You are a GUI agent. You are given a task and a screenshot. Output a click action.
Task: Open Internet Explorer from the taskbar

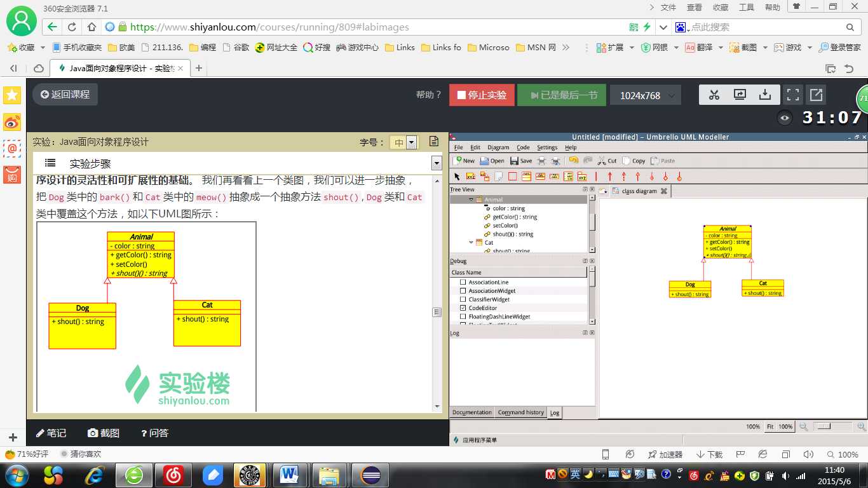tap(95, 475)
